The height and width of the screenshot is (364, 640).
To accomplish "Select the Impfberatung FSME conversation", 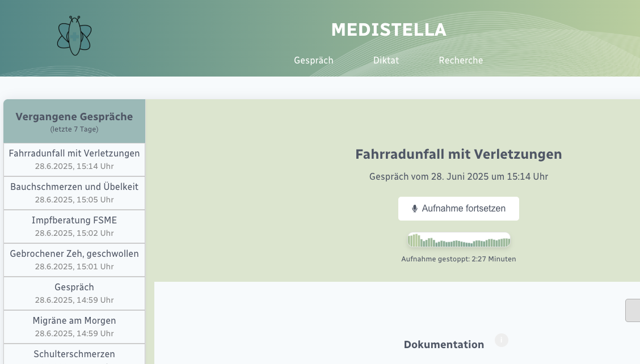I will [x=74, y=226].
